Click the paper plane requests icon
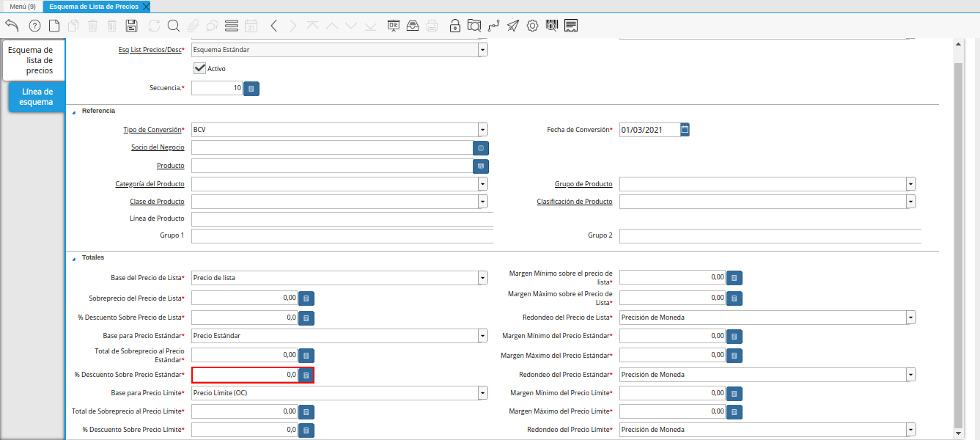Screen dimensions: 980x440 point(513,26)
